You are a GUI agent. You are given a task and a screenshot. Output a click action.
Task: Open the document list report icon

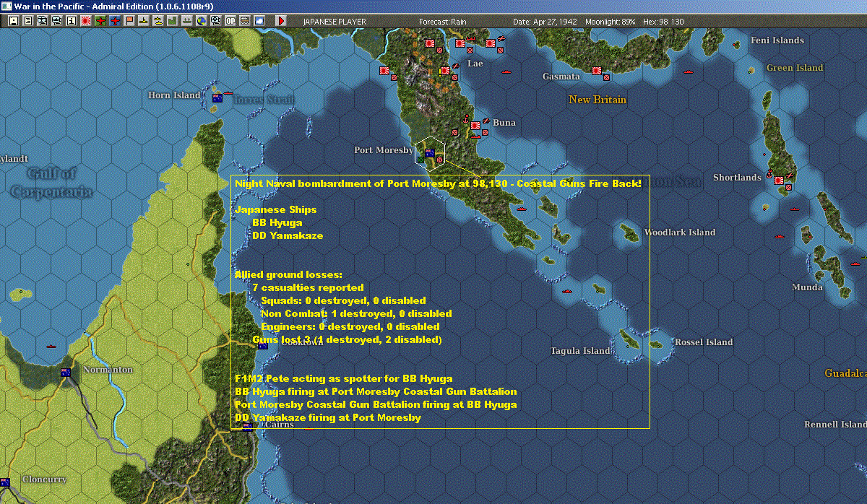click(x=28, y=21)
